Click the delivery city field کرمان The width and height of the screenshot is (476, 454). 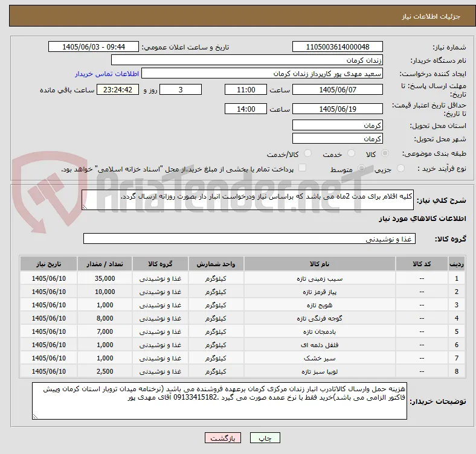coord(337,139)
